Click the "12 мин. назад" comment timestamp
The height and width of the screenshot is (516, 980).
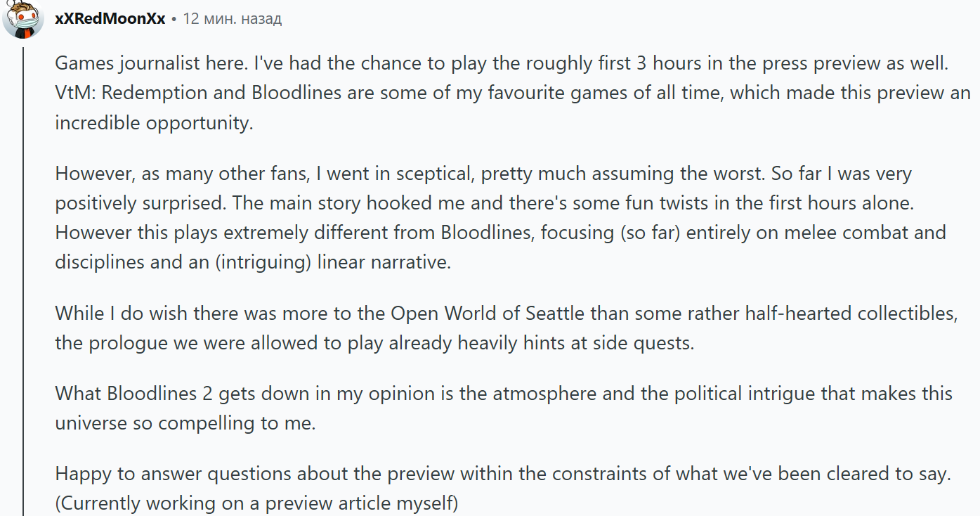click(232, 19)
